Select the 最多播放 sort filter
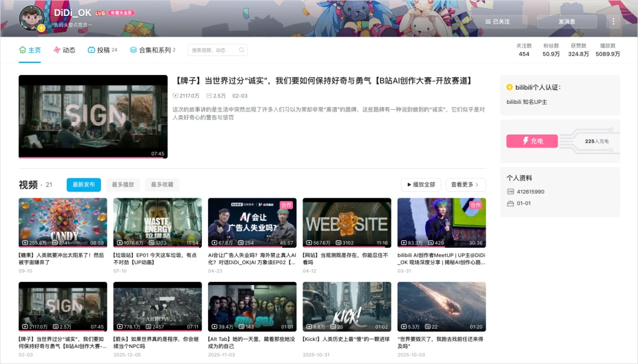This screenshot has width=638, height=364. point(123,185)
